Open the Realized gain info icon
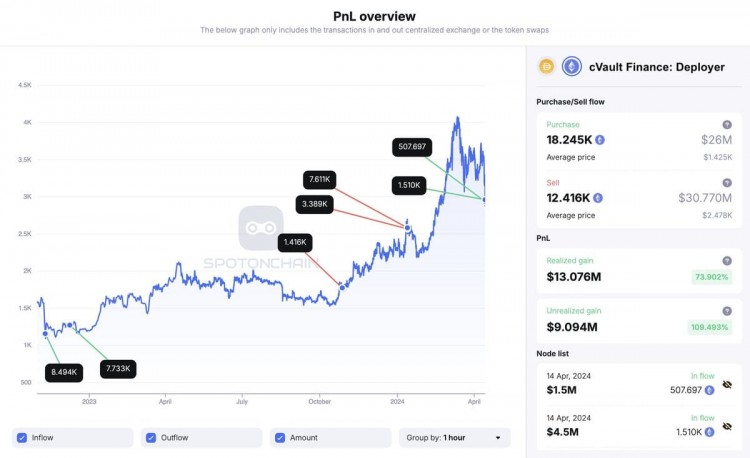The image size is (750, 458). 727,259
